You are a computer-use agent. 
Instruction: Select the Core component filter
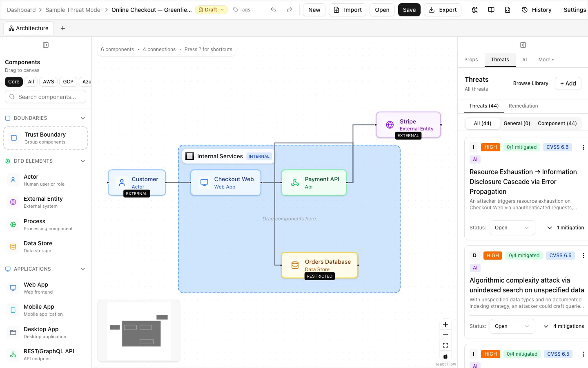[x=14, y=82]
